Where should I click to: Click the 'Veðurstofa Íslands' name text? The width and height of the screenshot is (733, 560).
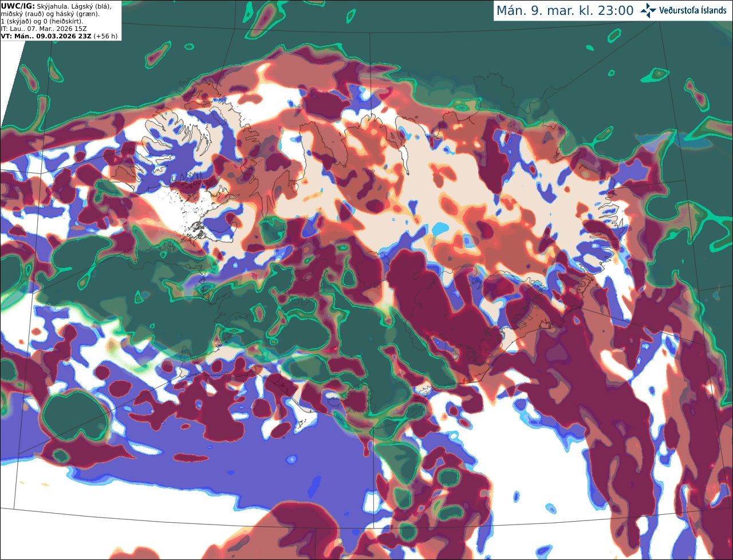[692, 10]
